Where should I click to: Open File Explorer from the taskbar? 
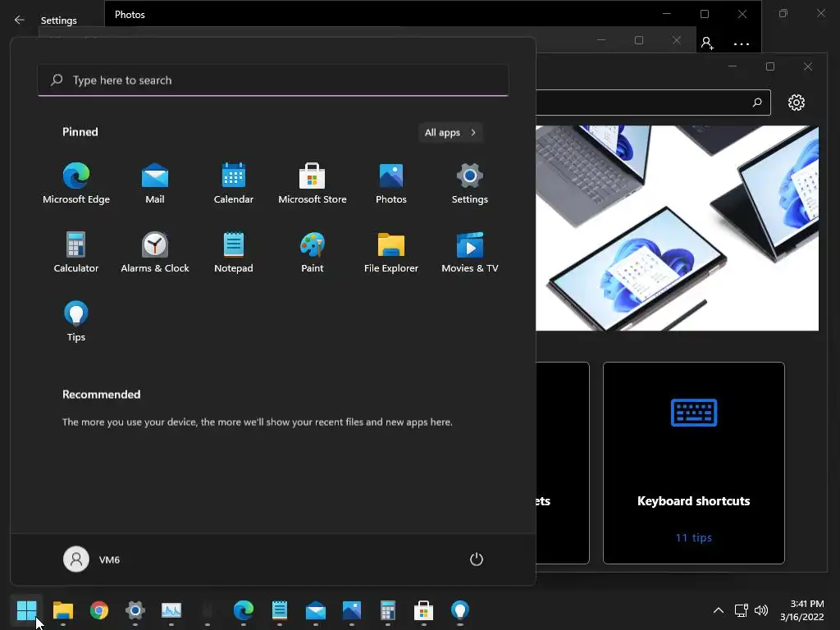[x=62, y=609]
